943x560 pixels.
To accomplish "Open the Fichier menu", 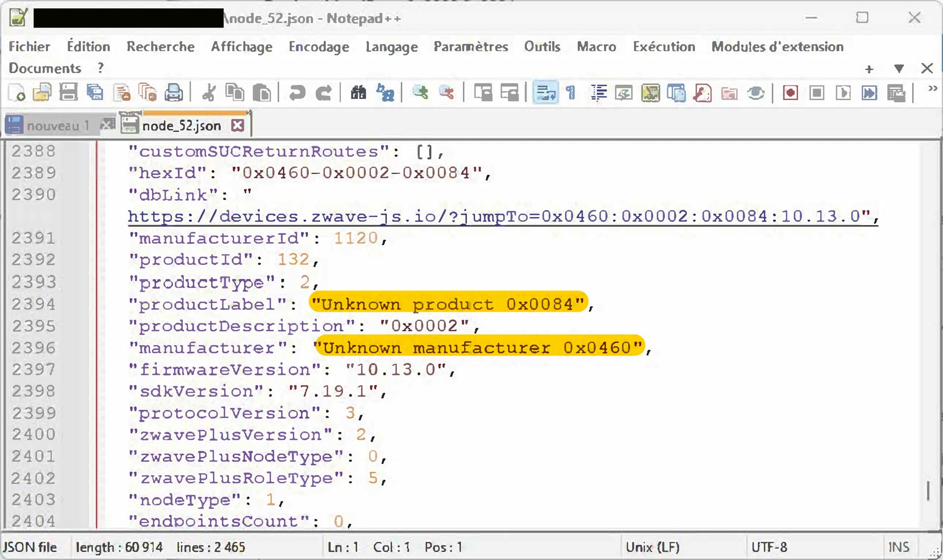I will tap(29, 47).
